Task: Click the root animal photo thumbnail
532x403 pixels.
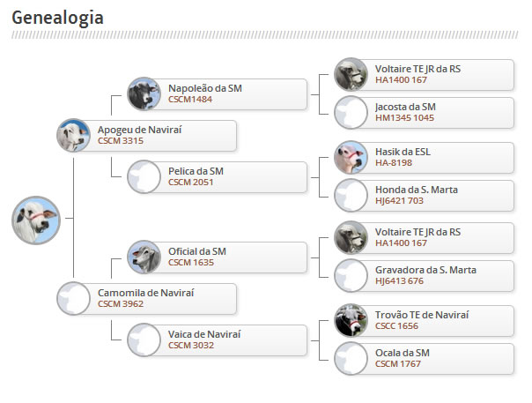Action: coord(36,220)
